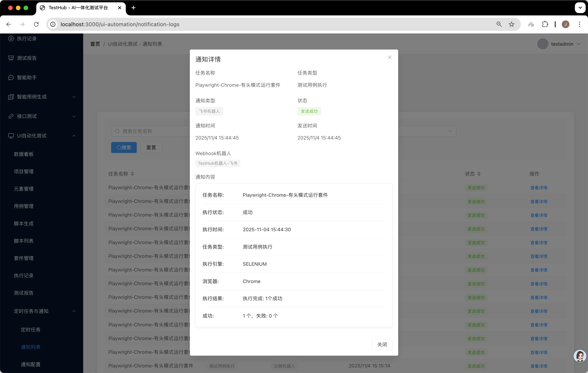Viewport: 588px width, 373px height.
Task: Click the floating assistant avatar icon
Action: (580, 356)
